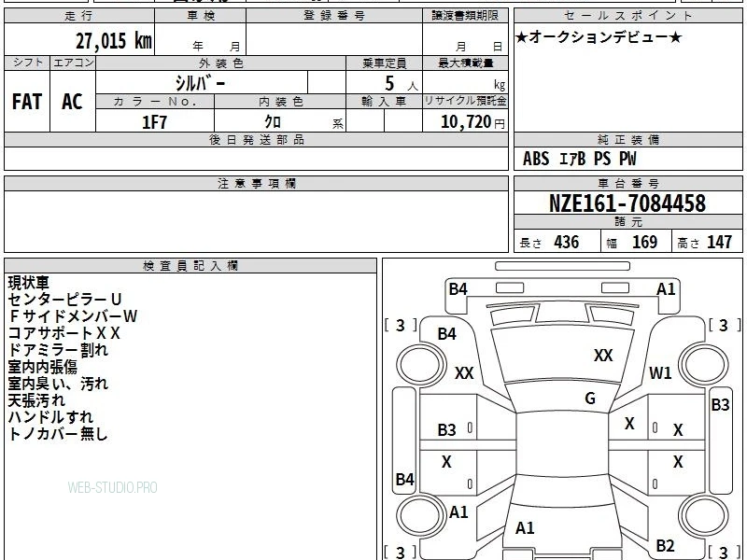The image size is (747, 560).
Task: Click the 注意事項欄 header bar
Action: [256, 183]
